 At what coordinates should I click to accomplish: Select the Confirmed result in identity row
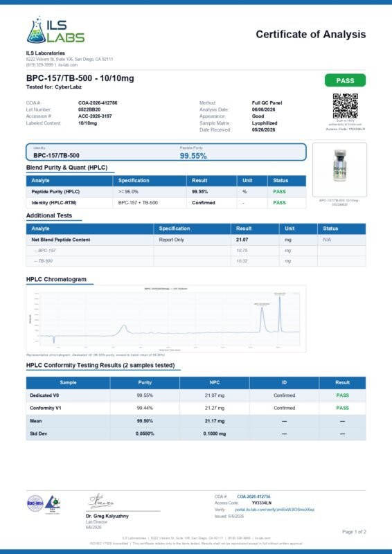(x=203, y=203)
